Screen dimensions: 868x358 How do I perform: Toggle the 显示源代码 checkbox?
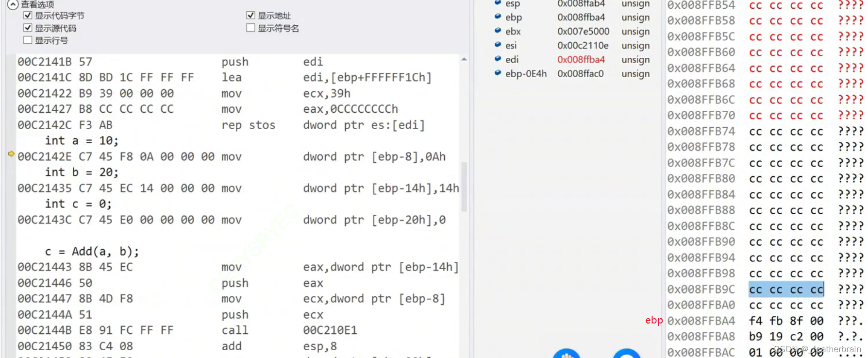28,28
